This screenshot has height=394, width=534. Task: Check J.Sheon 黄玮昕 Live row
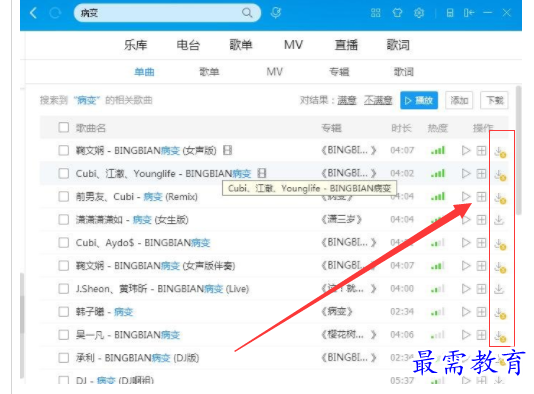click(x=63, y=289)
